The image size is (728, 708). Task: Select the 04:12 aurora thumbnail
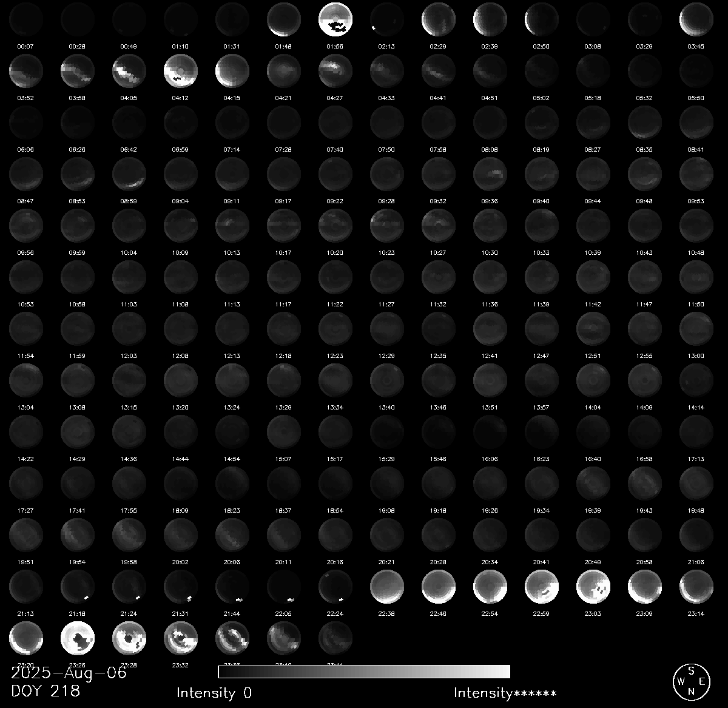click(181, 72)
